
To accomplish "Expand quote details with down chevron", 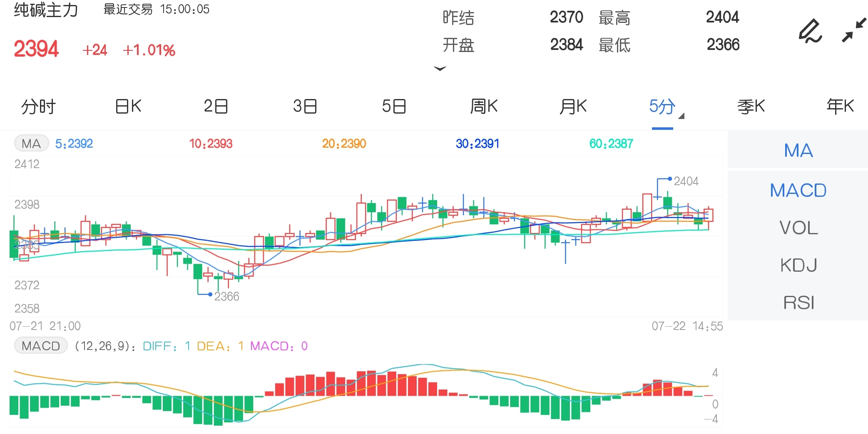I will [440, 68].
